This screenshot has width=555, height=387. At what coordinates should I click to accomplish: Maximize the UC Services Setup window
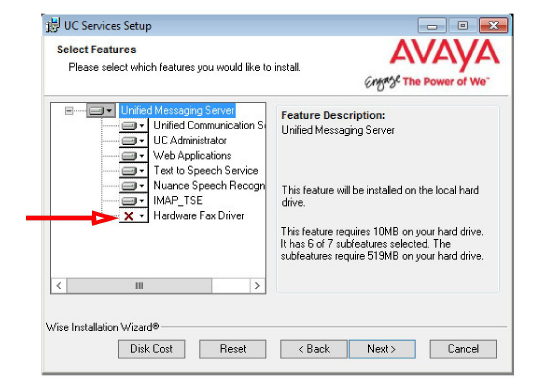pyautogui.click(x=463, y=25)
